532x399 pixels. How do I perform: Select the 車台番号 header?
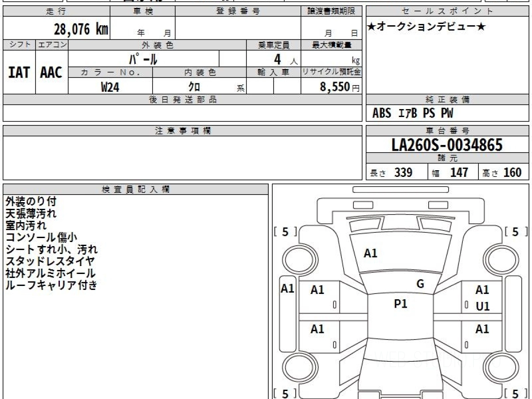click(x=447, y=131)
